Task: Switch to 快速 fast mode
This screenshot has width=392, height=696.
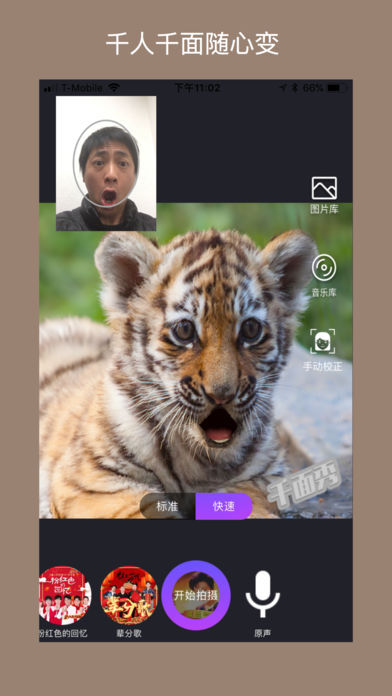Action: point(224,506)
